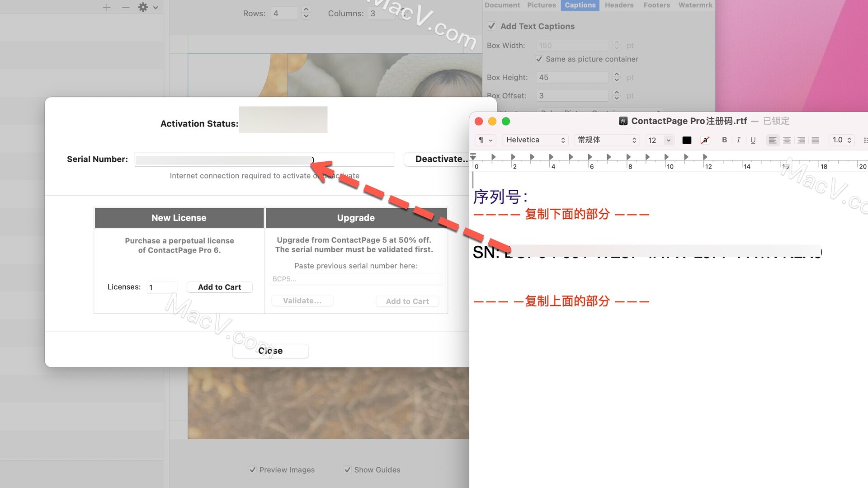Click the Underline formatting icon

(752, 140)
